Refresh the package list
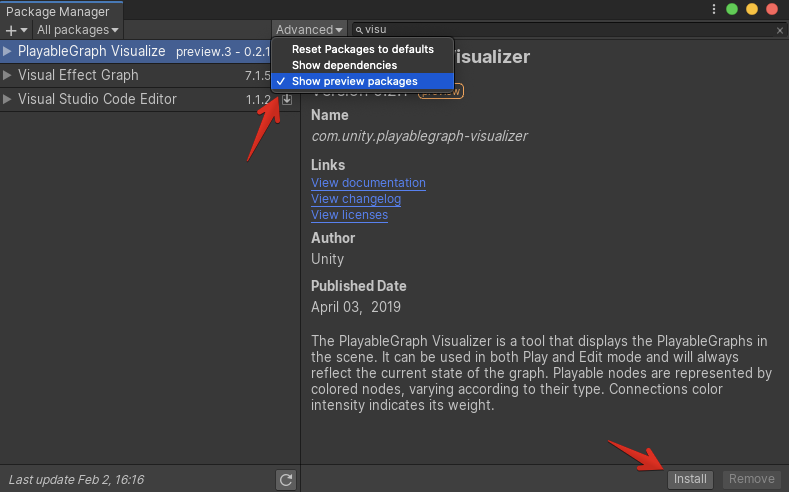Screen dimensions: 789x492 click(x=286, y=479)
